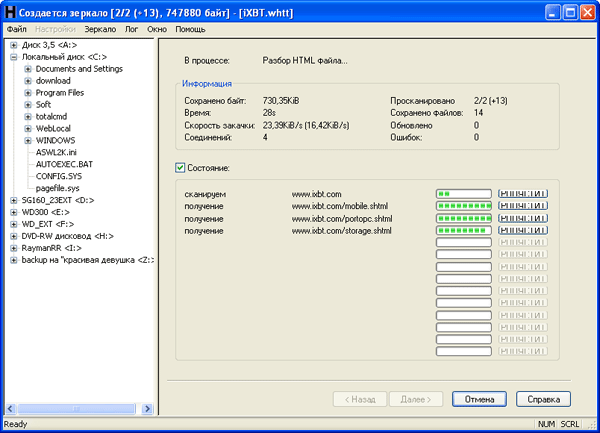
Task: Select the WINDOWS folder label
Action: [55, 140]
